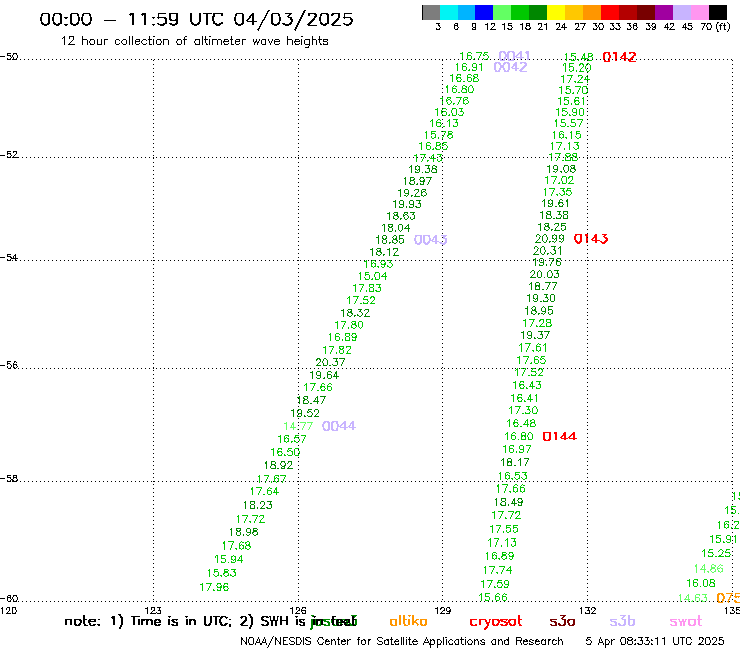Select s3b pass label 0041
Screen dimensions: 740x650
pos(514,56)
